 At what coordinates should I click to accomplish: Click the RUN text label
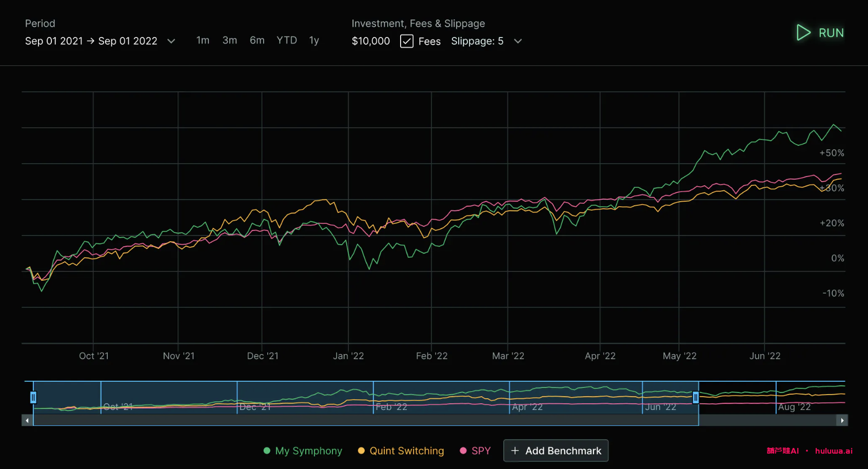point(831,33)
